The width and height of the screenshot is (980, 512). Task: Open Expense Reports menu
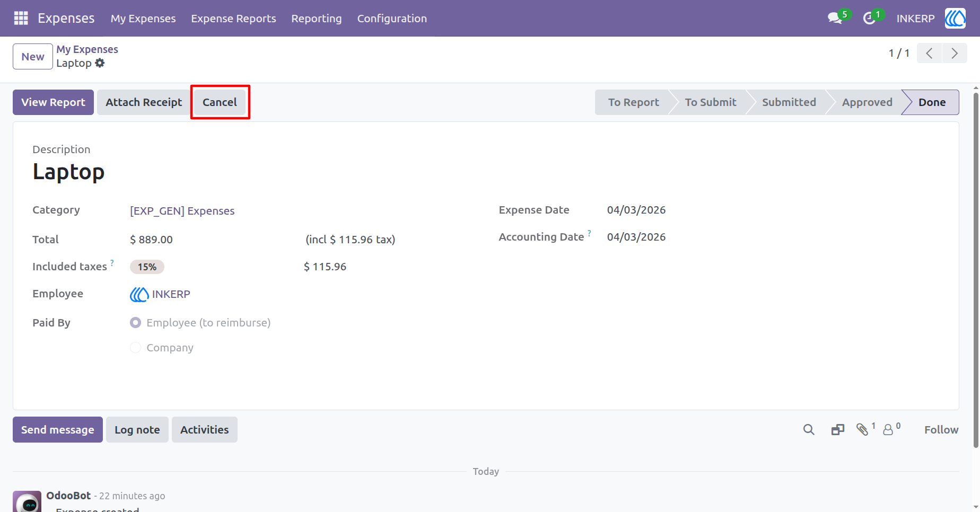234,19
